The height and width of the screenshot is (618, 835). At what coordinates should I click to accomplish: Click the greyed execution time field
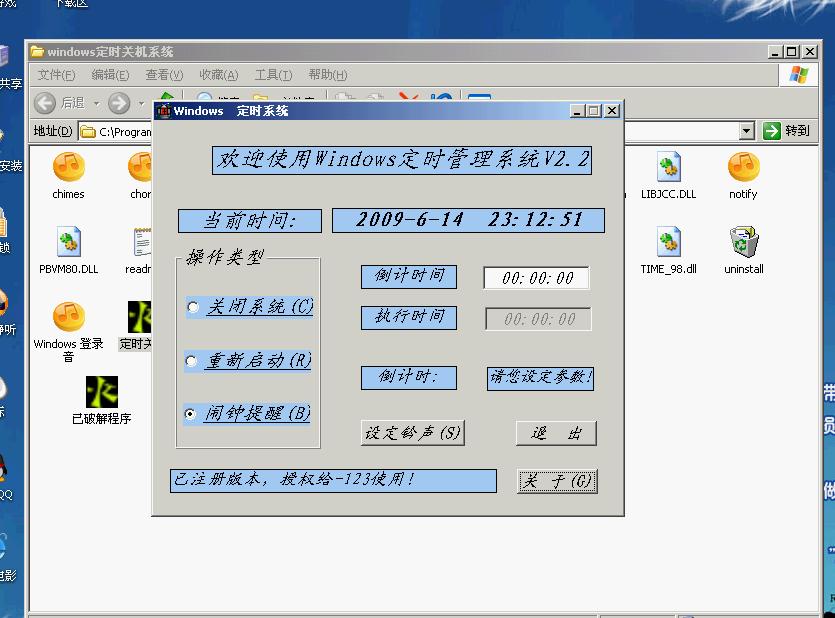538,319
